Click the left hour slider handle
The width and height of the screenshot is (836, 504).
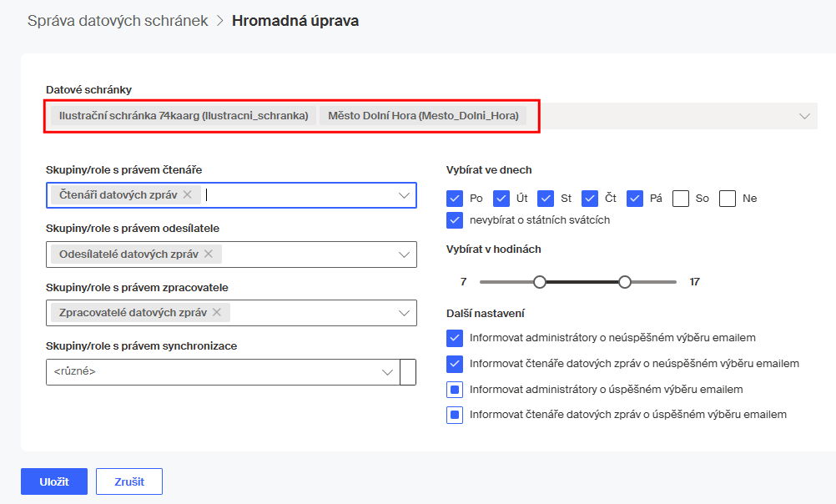540,282
